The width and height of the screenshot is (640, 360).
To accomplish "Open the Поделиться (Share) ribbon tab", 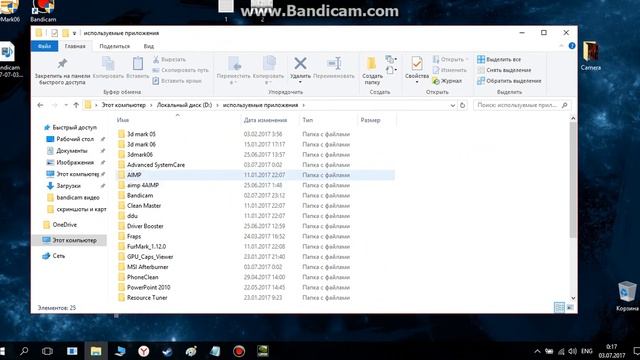I will click(x=115, y=46).
